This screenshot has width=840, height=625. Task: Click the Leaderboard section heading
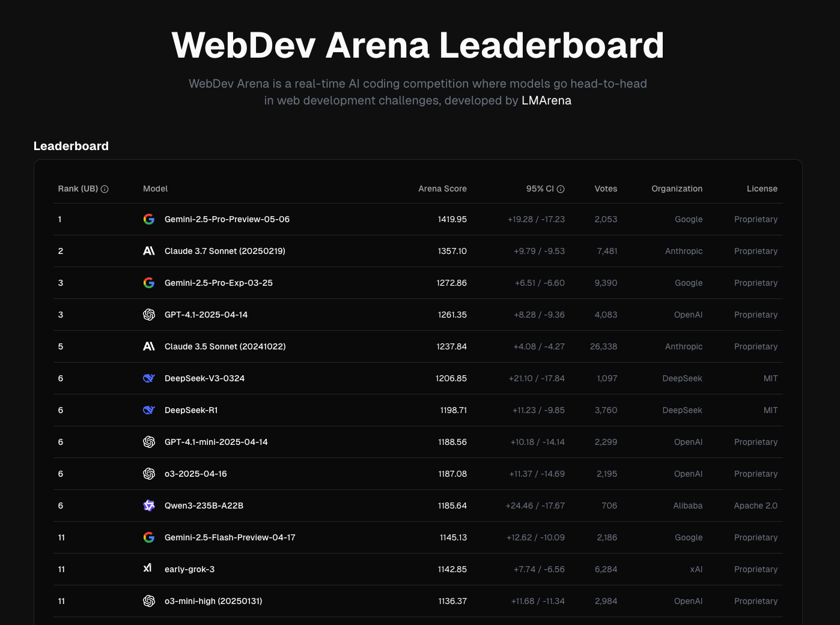click(71, 146)
